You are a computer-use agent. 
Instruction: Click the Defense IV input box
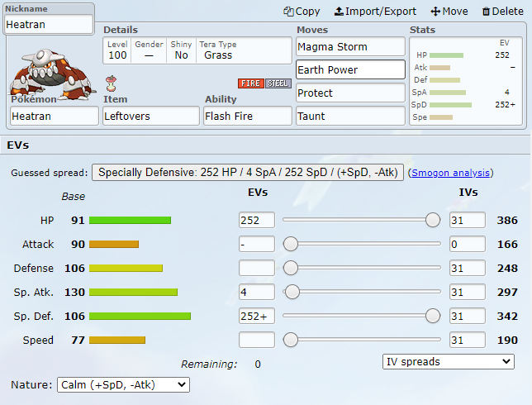click(x=468, y=268)
